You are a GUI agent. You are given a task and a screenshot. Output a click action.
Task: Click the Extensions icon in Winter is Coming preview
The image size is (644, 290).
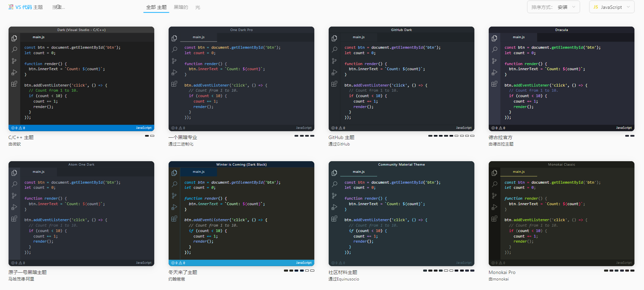click(x=174, y=218)
